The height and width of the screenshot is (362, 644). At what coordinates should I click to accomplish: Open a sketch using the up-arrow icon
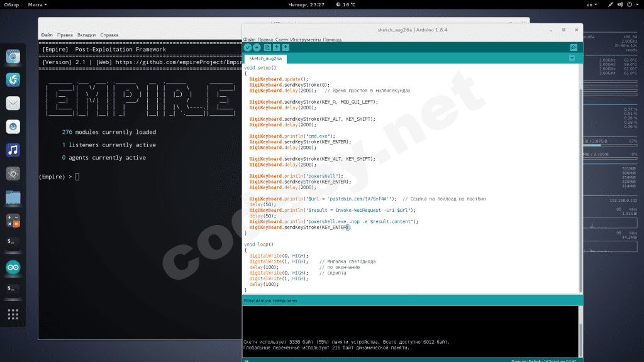pos(276,48)
